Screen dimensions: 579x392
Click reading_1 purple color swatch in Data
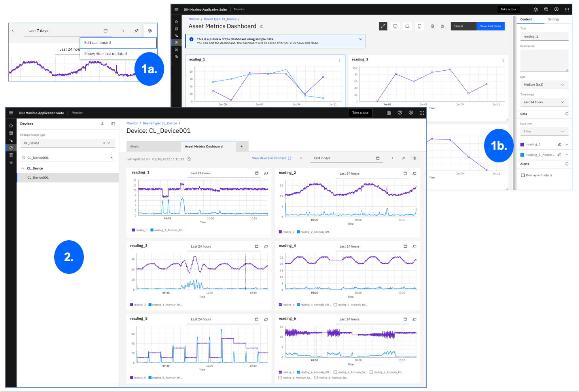pos(522,145)
